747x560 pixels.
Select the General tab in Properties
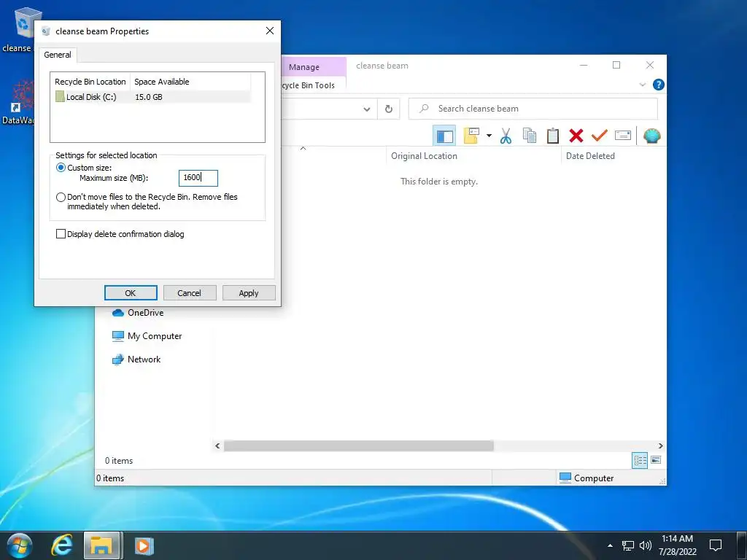point(58,55)
